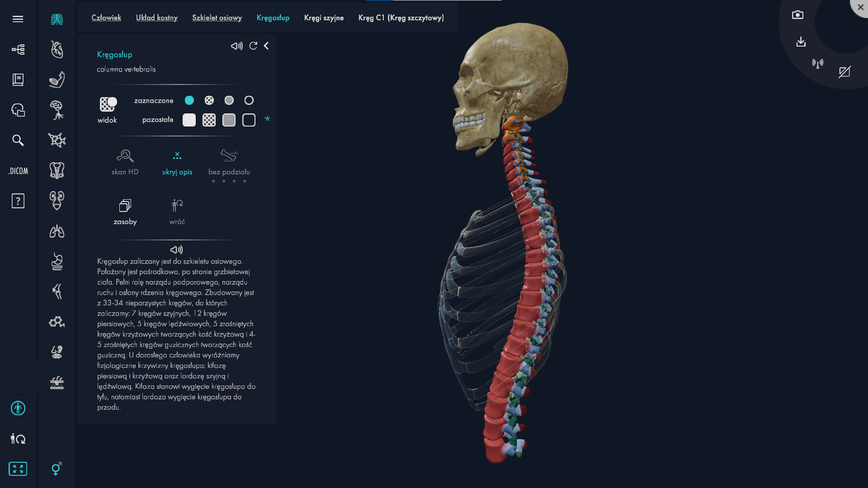Click the refresh icon in the panel header

click(254, 46)
